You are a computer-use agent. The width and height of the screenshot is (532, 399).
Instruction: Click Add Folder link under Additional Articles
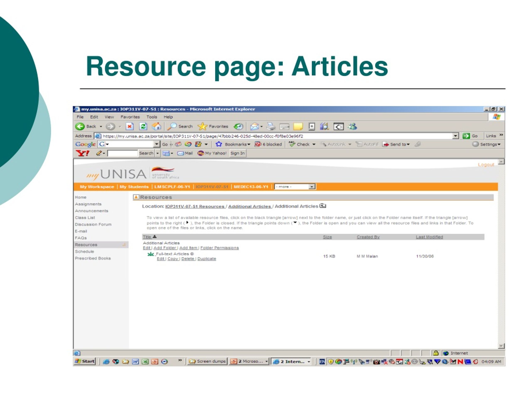[165, 248]
